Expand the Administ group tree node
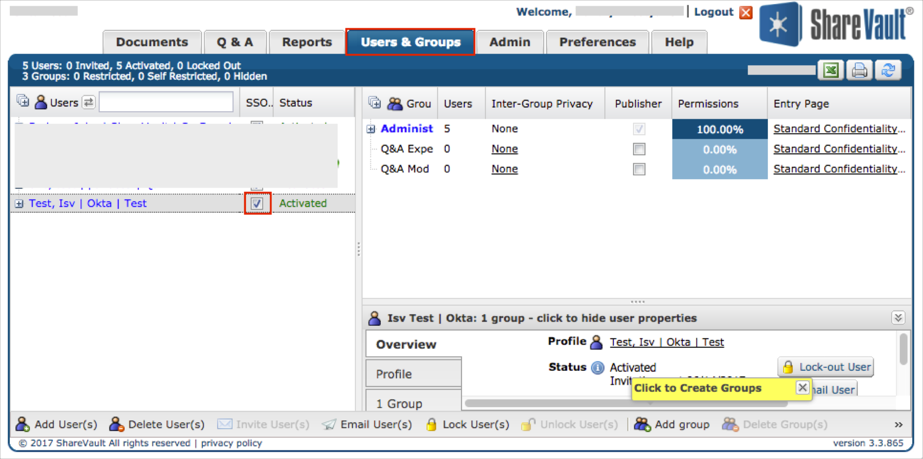 pyautogui.click(x=371, y=129)
